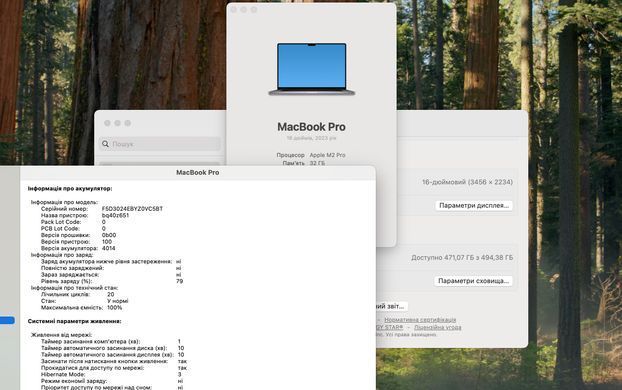Click the Зараз заряджається label
The image size is (622, 390).
[70, 275]
